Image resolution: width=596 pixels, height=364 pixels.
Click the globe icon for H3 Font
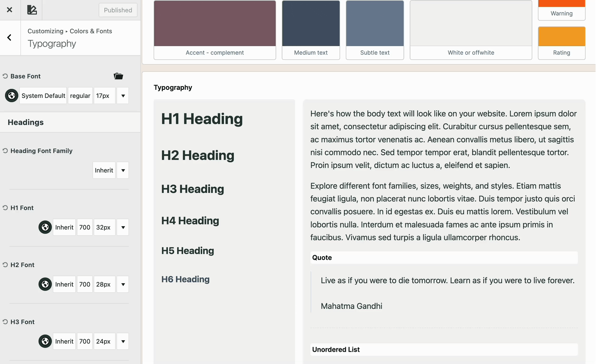point(45,341)
